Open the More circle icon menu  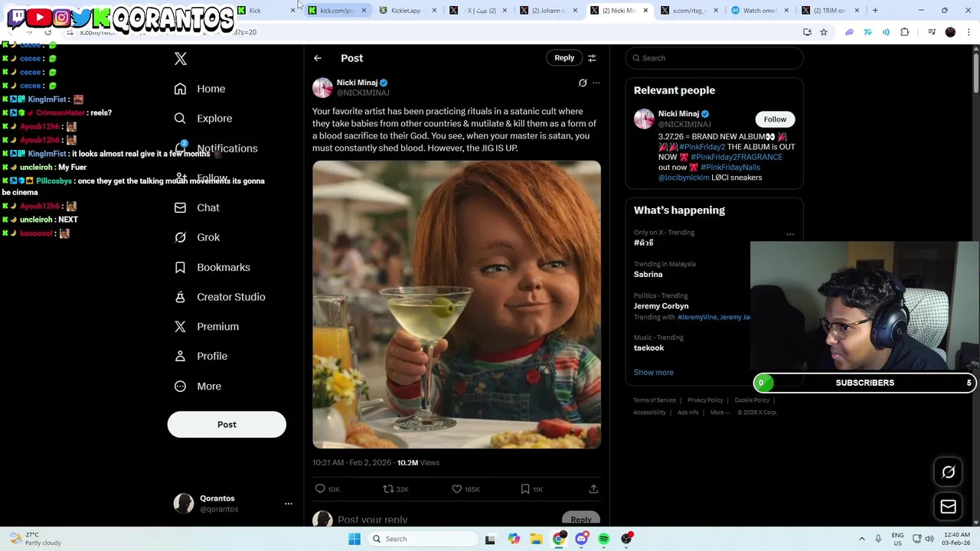(x=180, y=386)
